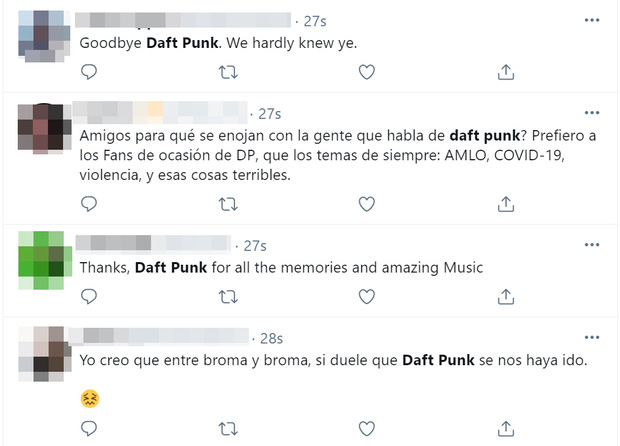Open more options on "Thanks, Daft Punk" tweet
Viewport: 620px width, 446px height.
tap(592, 245)
